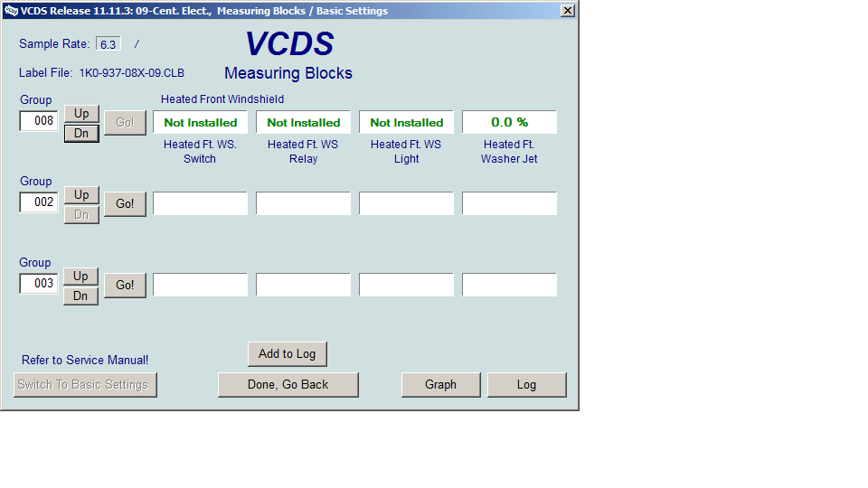Click the Go! button for group 003

point(125,285)
